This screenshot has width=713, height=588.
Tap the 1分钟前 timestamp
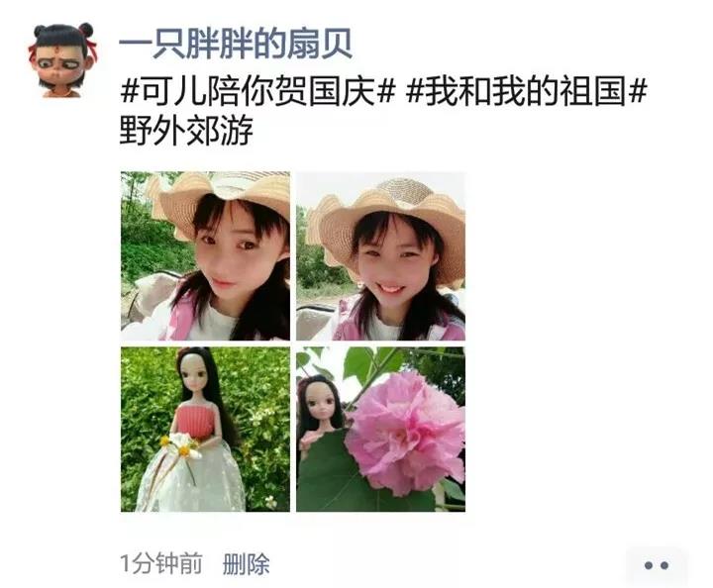[x=161, y=564]
